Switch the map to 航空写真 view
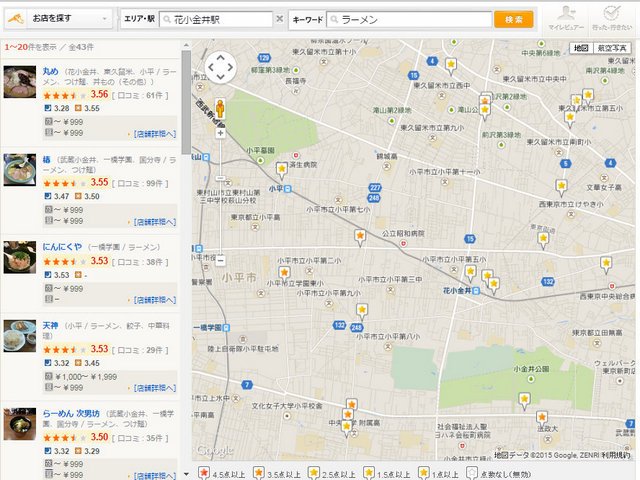 (x=612, y=48)
